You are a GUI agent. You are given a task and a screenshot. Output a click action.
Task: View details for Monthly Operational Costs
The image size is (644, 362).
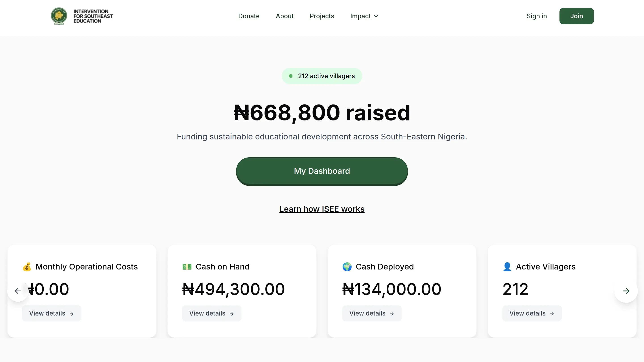pyautogui.click(x=51, y=313)
